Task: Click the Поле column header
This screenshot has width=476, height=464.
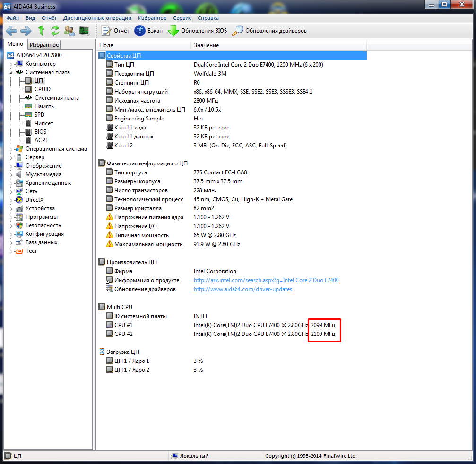Action: pyautogui.click(x=143, y=45)
